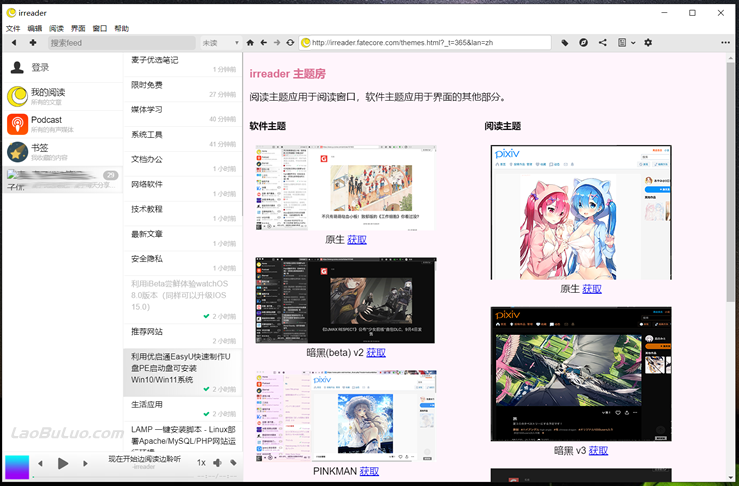Select the subscribed feed with 29 unread
Viewport: 739px width, 486px height.
[62, 180]
